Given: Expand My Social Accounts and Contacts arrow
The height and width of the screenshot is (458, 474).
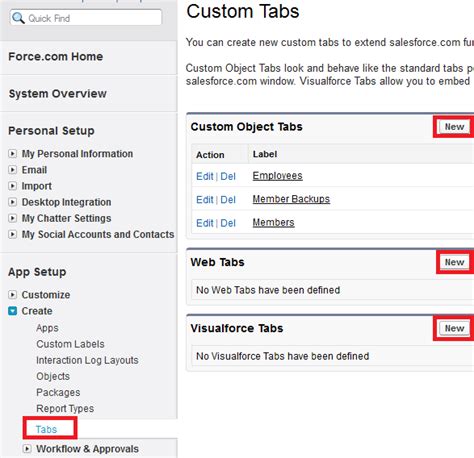Looking at the screenshot, I should (x=12, y=234).
